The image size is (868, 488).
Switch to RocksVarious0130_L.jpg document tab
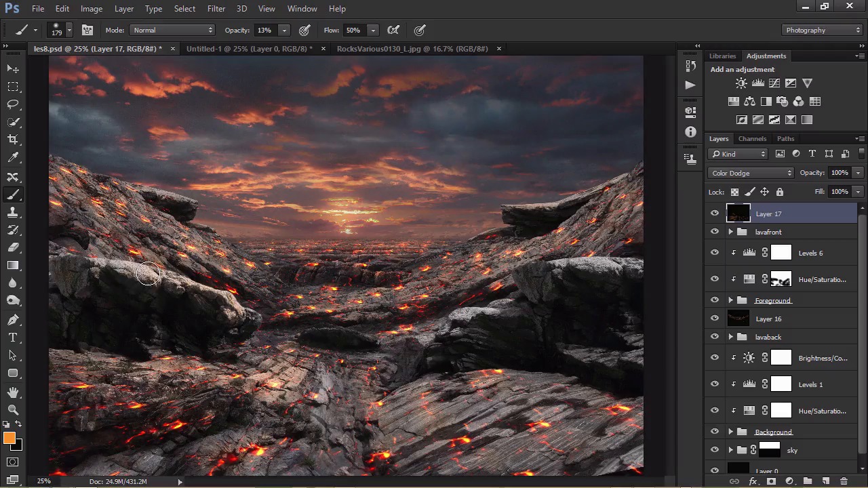[412, 49]
